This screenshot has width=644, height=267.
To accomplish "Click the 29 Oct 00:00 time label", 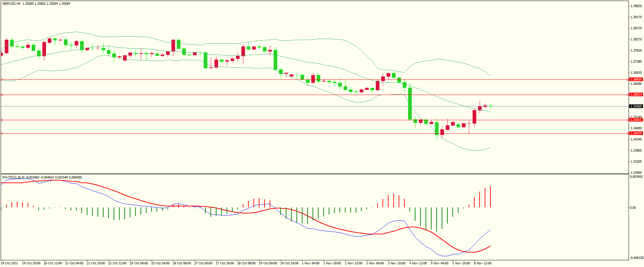I will pos(268,263).
